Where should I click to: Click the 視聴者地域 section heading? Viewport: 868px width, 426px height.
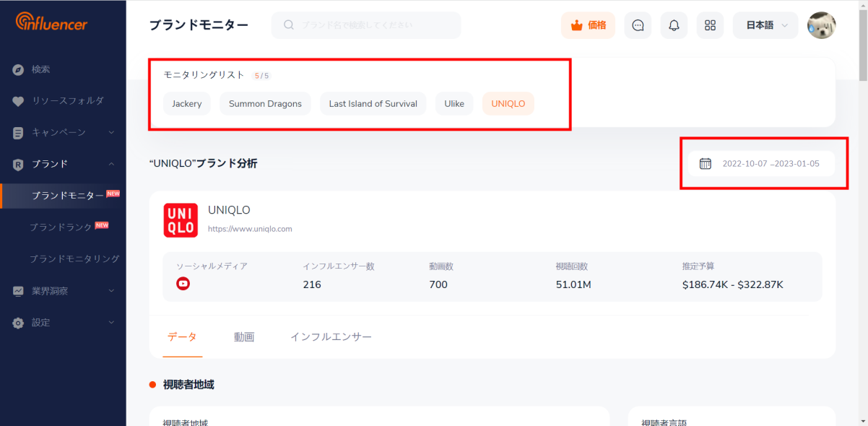coord(188,385)
